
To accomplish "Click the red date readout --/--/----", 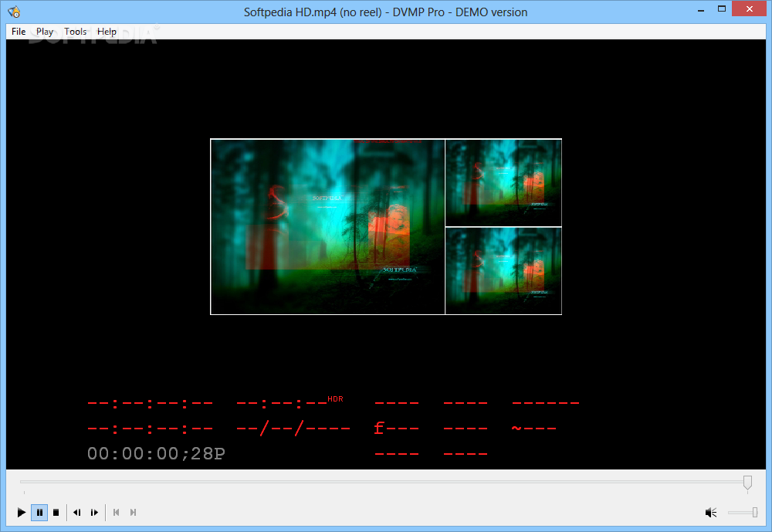I will [293, 428].
